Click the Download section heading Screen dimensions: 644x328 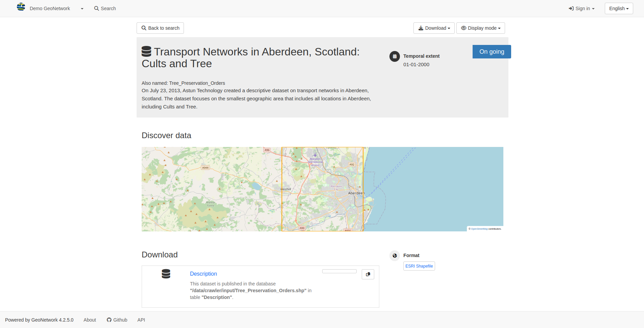tap(160, 255)
